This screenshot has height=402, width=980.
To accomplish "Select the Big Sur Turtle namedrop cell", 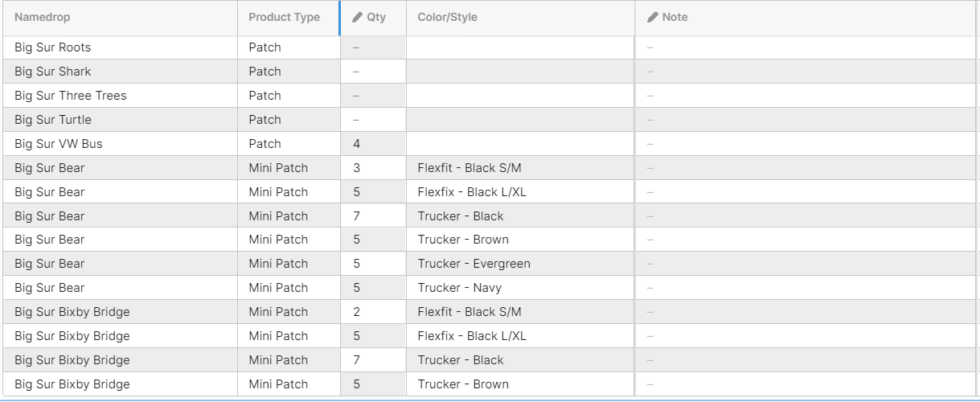I will click(120, 120).
